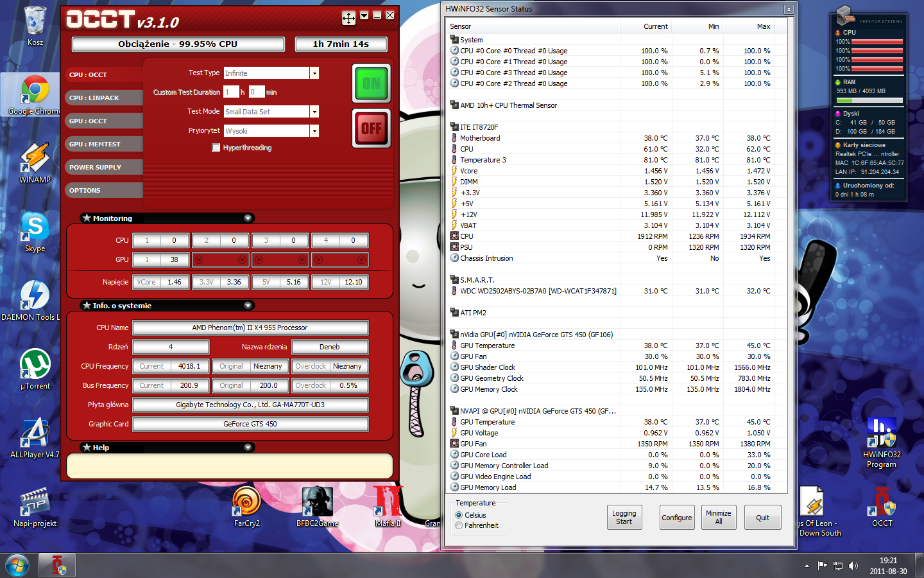This screenshot has width=924, height=578.
Task: Switch to POWER SUPPLY tab
Action: coord(104,168)
